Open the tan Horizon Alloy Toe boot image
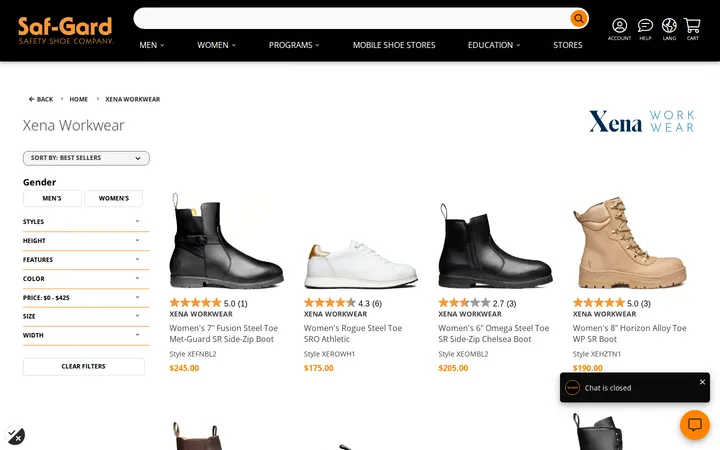 [x=630, y=242]
